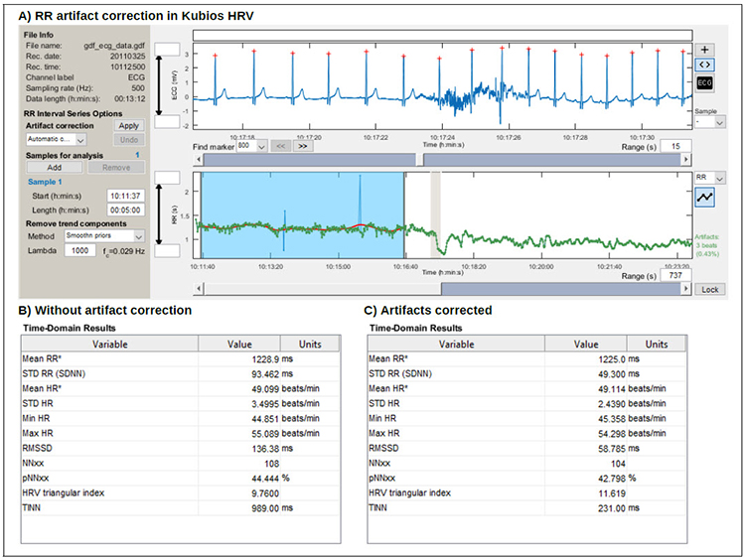Select the RMSSD value 58.785
Screen dimensions: 745x560
[x=612, y=449]
